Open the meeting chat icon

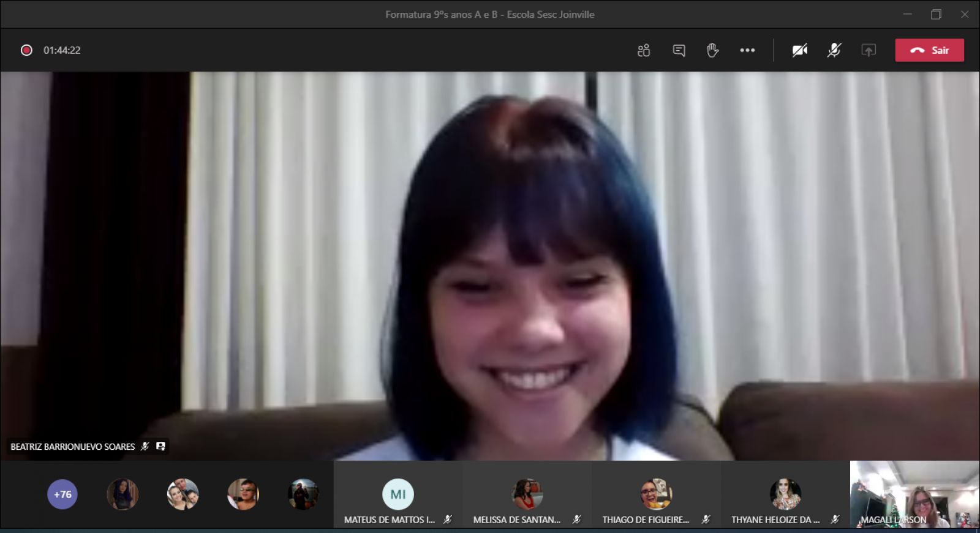tap(679, 50)
